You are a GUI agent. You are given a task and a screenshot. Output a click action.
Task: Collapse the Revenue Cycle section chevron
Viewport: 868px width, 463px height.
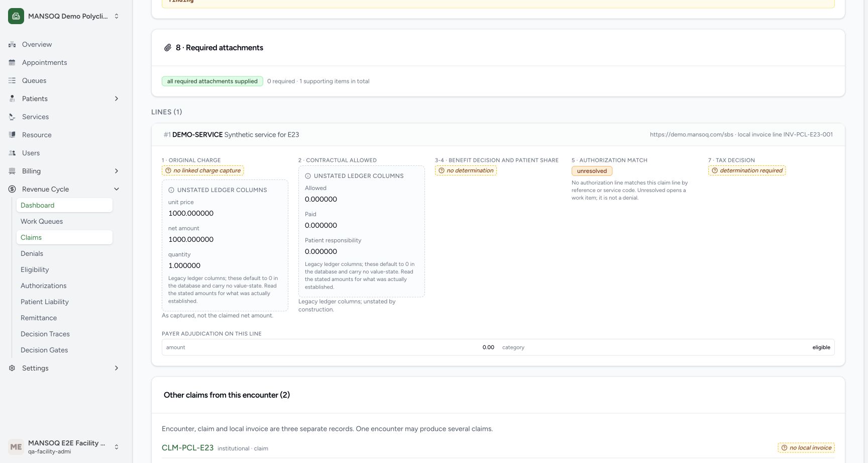pos(117,189)
